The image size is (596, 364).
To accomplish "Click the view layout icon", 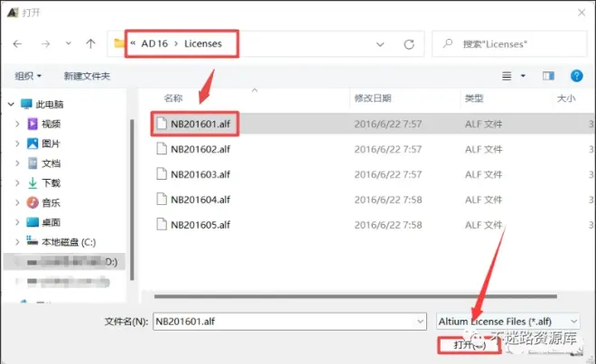I will (508, 76).
